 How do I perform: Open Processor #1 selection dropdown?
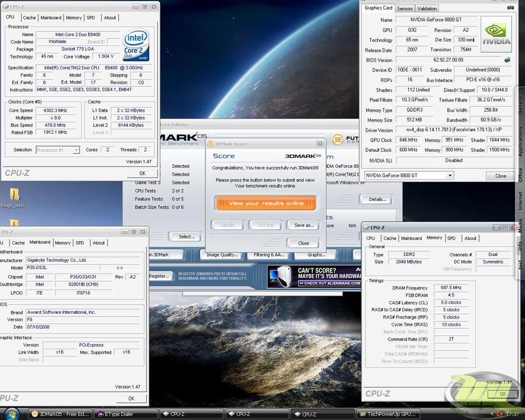tap(57, 150)
